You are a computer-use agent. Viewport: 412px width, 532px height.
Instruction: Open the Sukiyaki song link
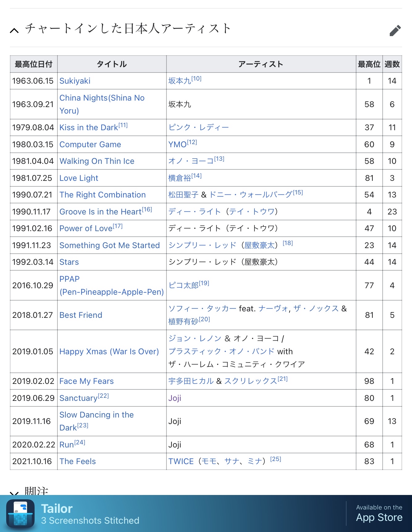75,81
